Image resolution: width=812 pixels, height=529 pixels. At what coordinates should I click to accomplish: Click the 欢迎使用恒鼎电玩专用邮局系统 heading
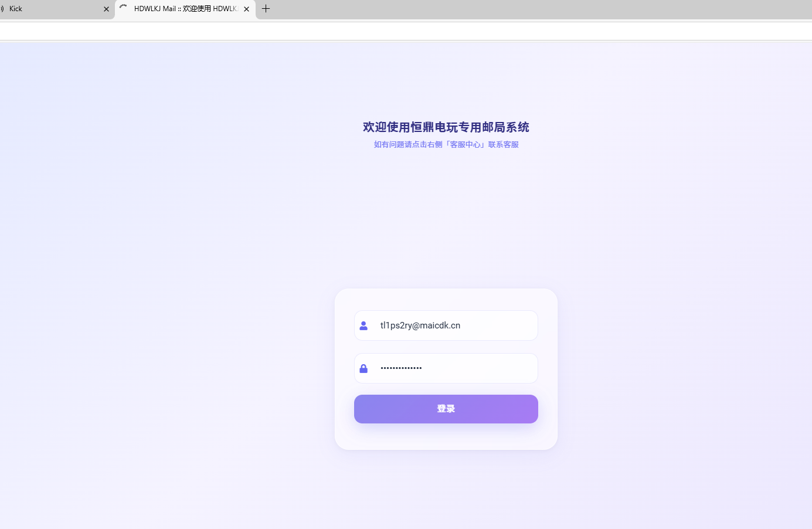click(x=446, y=127)
